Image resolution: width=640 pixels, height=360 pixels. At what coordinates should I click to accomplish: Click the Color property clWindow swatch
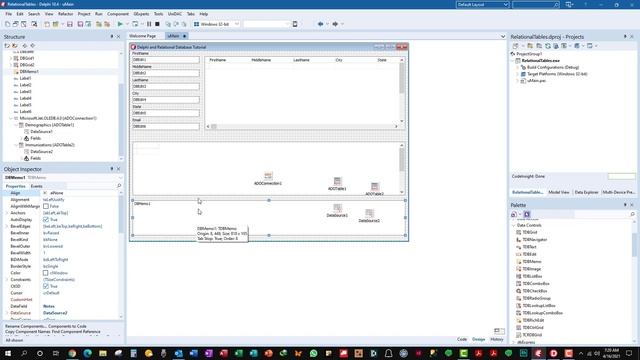tap(46, 273)
